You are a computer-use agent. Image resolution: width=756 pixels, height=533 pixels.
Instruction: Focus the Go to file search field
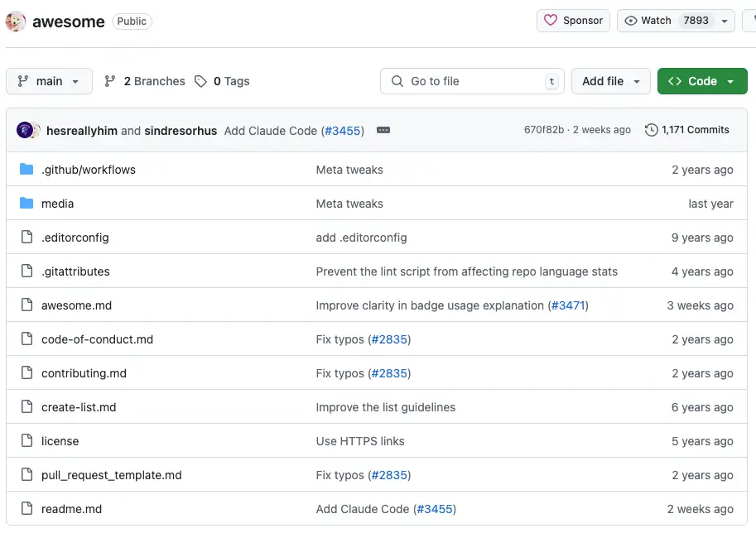click(472, 81)
